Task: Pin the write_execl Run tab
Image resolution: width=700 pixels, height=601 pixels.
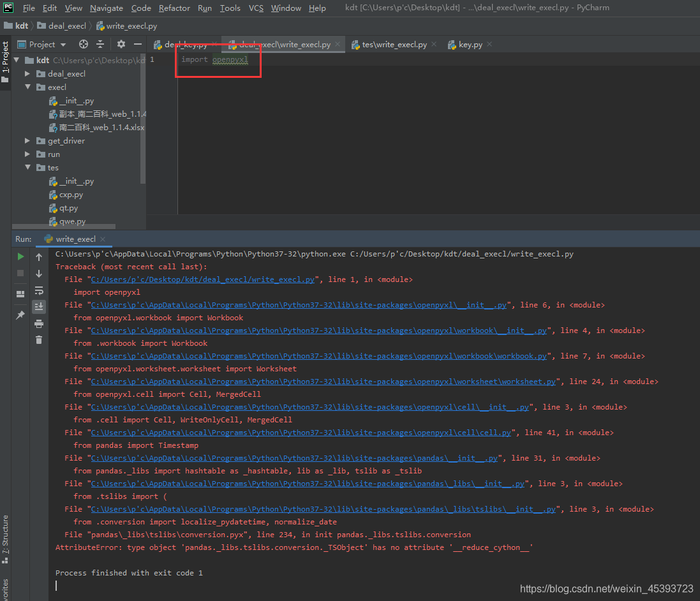Action: pyautogui.click(x=20, y=314)
